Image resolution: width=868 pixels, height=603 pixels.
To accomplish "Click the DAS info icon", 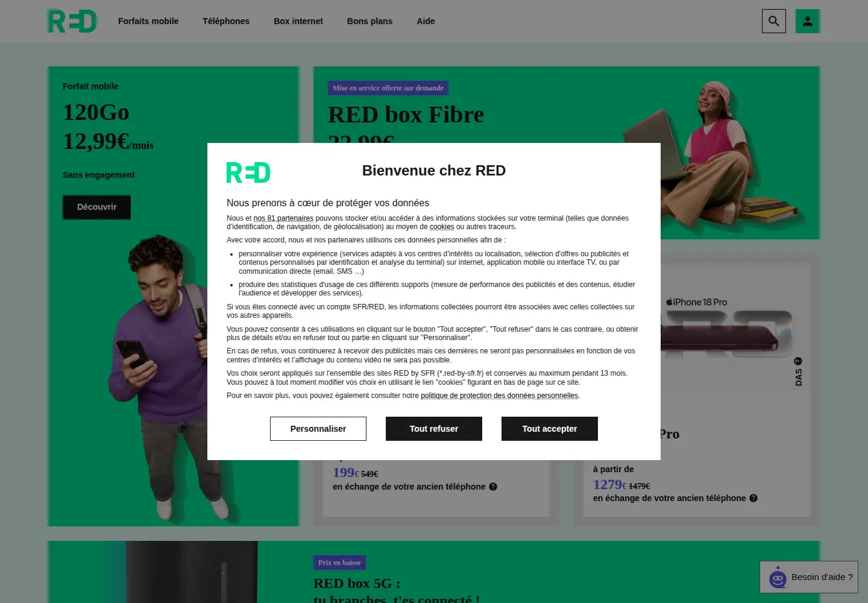I will tap(798, 361).
